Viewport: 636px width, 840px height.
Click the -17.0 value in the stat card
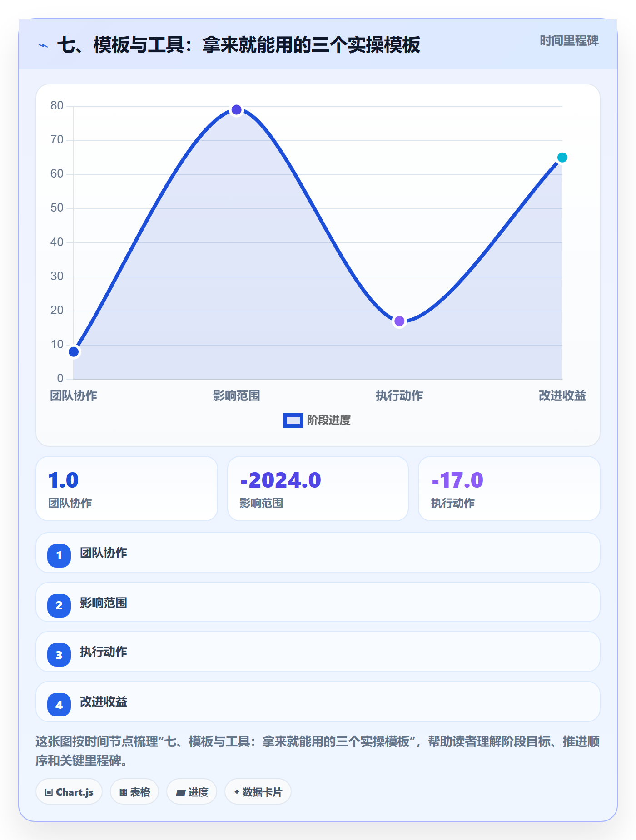pyautogui.click(x=457, y=480)
